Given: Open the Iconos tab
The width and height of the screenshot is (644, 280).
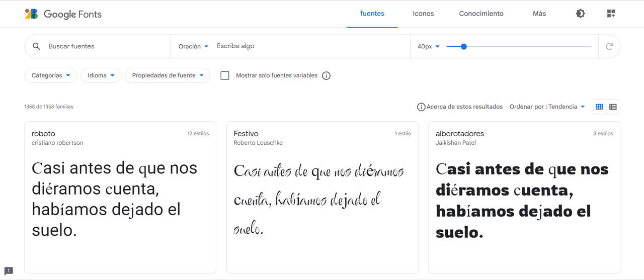Looking at the screenshot, I should [423, 14].
